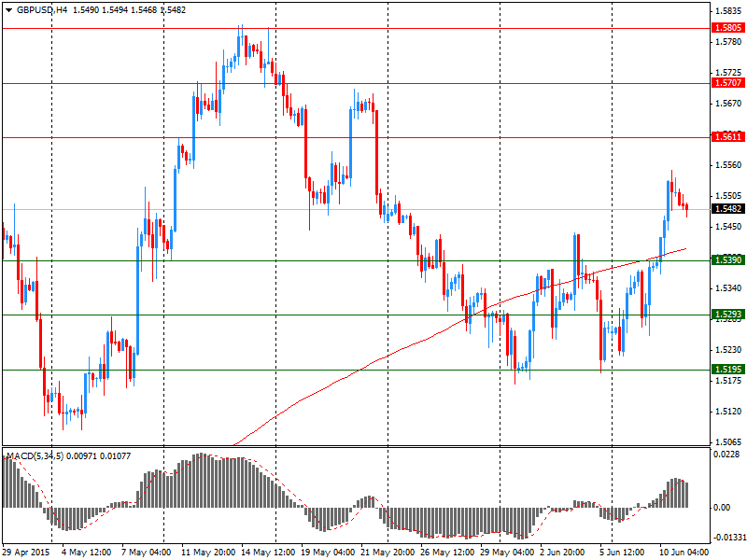Click the 21 May 20:00 time label
The height and width of the screenshot is (560, 747).
pos(388,553)
